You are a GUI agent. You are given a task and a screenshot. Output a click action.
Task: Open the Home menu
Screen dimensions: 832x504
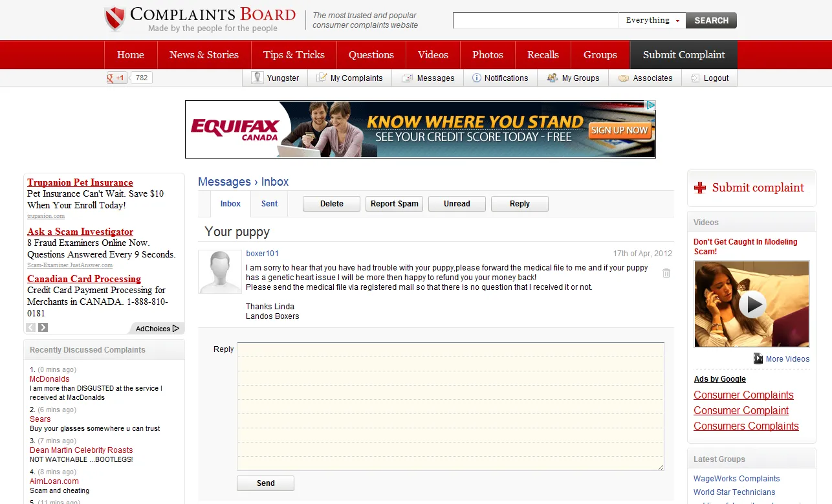click(x=131, y=55)
